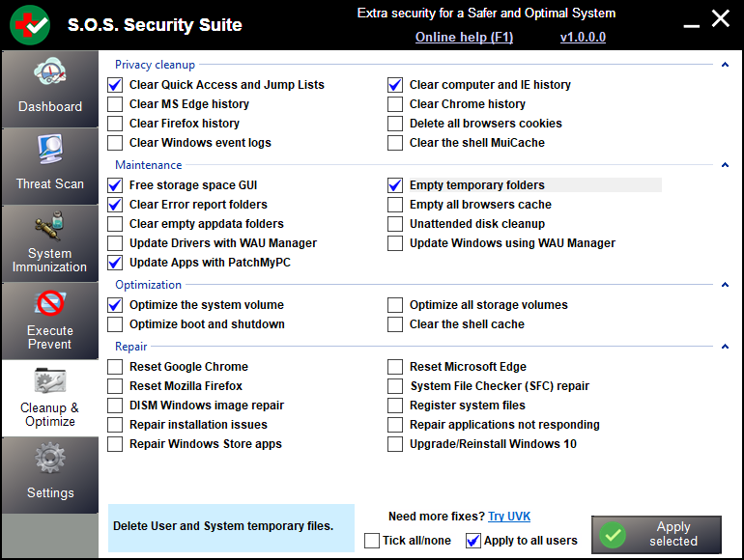Uncheck Update Apps with PatchMyPC

(115, 263)
